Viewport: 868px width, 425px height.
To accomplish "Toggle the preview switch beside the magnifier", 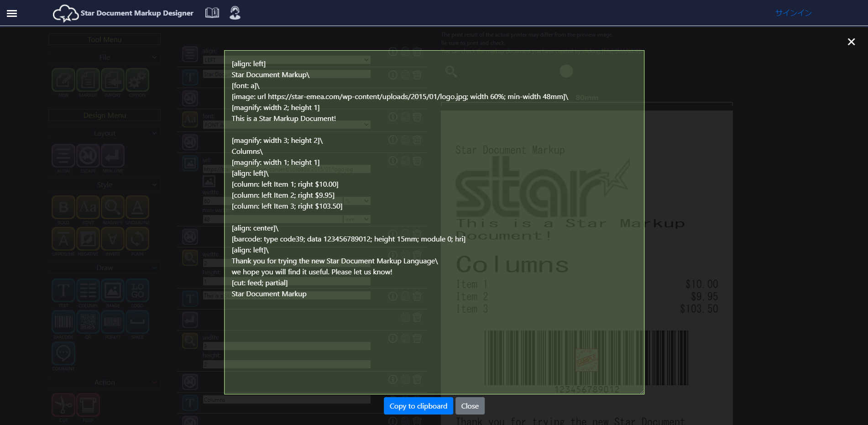I will point(566,71).
